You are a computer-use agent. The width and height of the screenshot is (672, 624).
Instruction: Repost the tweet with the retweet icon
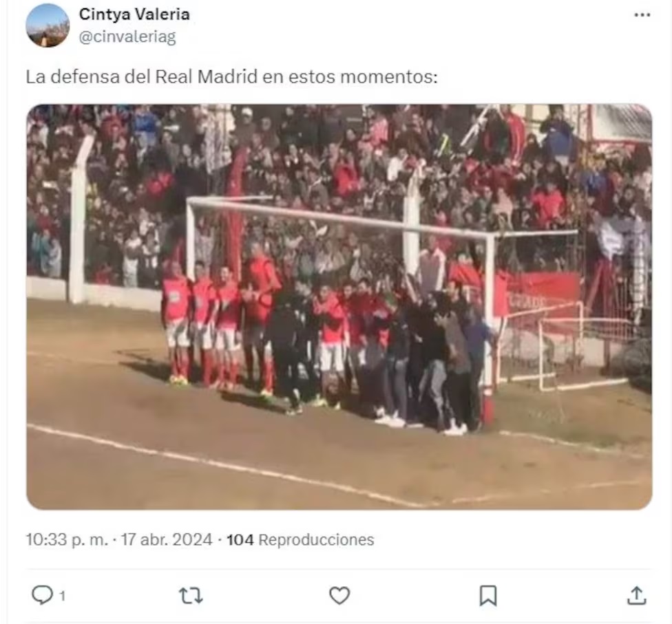click(x=191, y=596)
